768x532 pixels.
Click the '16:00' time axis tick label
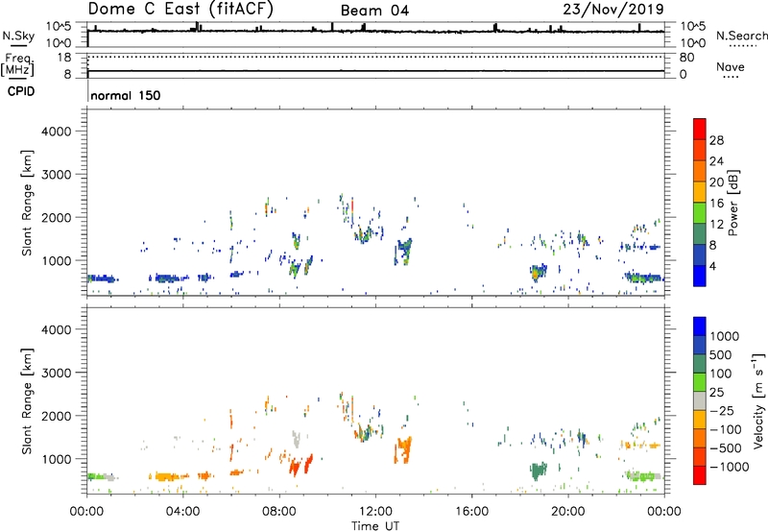coord(471,512)
